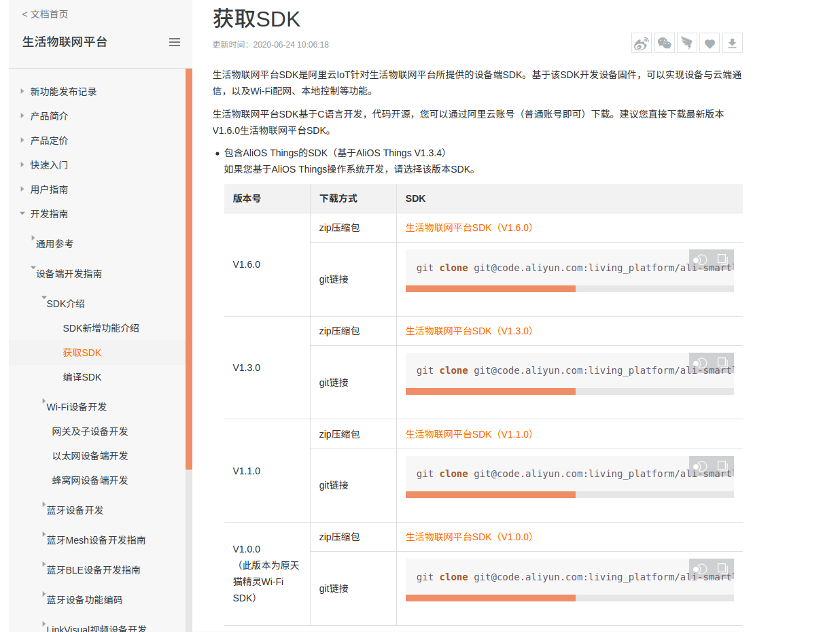840x632 pixels.
Task: Go back to 文档首页
Action: tap(45, 14)
